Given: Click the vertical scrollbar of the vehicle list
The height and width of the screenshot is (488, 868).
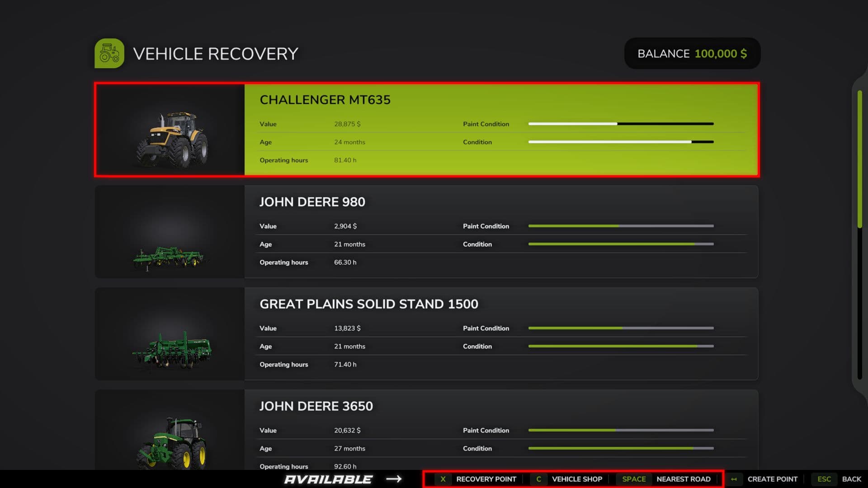Looking at the screenshot, I should [860, 235].
